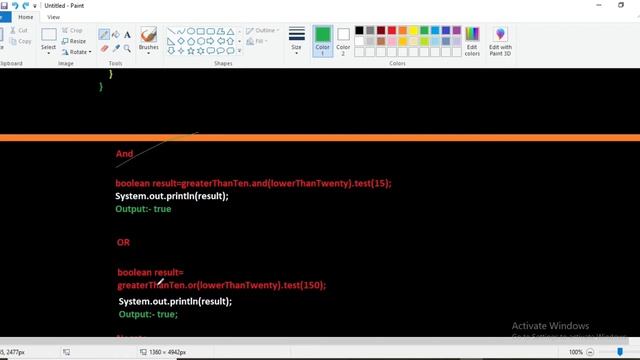Select the Magnifier tool
The height and width of the screenshot is (360, 640).
coord(127,49)
